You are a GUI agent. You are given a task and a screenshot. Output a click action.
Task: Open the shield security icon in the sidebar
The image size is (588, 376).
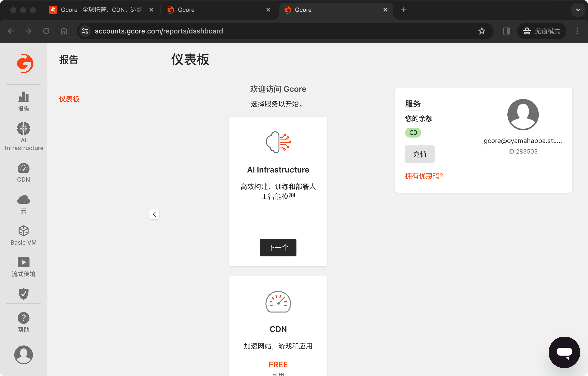point(24,294)
